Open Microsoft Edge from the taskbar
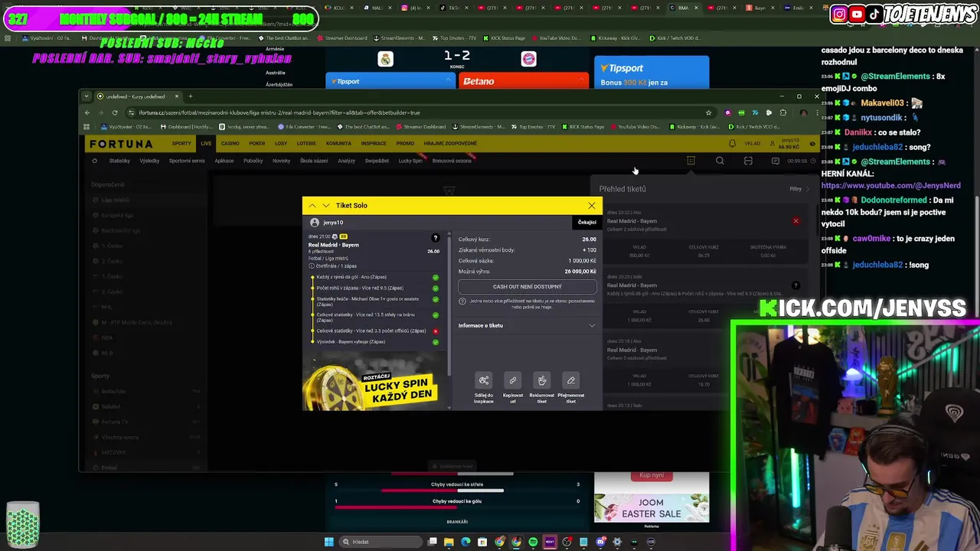This screenshot has height=551, width=980. (x=465, y=542)
